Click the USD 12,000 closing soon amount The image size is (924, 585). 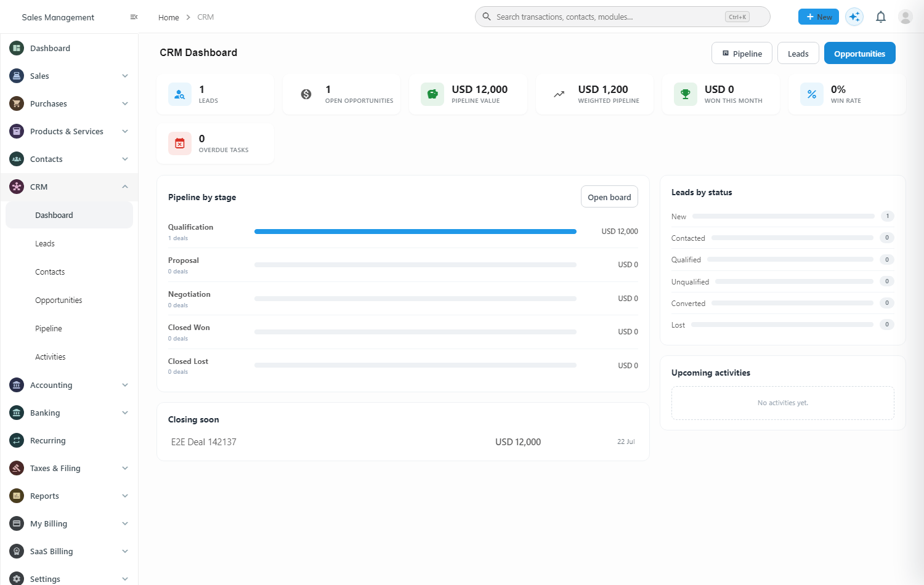(518, 442)
